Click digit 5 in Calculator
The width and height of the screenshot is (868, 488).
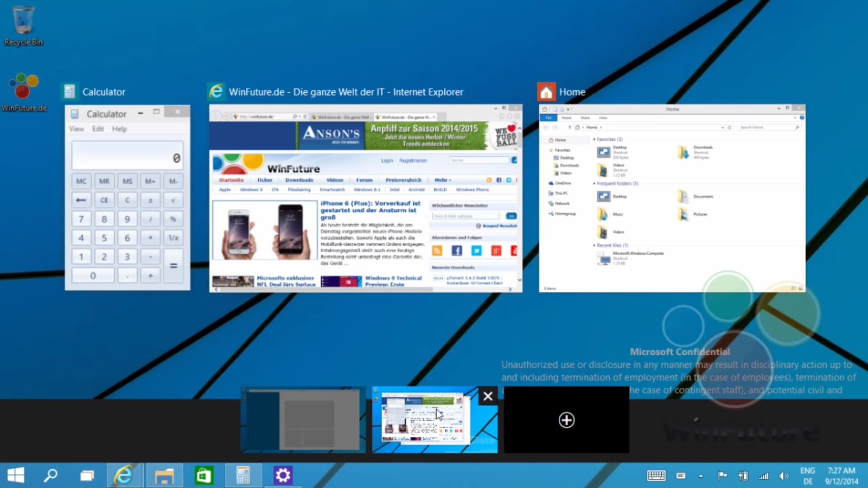(x=104, y=238)
